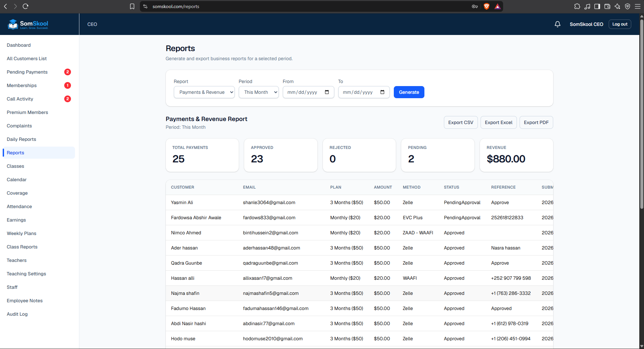Screen dimensions: 644x349
Task: Click customer name Najma shafin
Action: point(185,293)
